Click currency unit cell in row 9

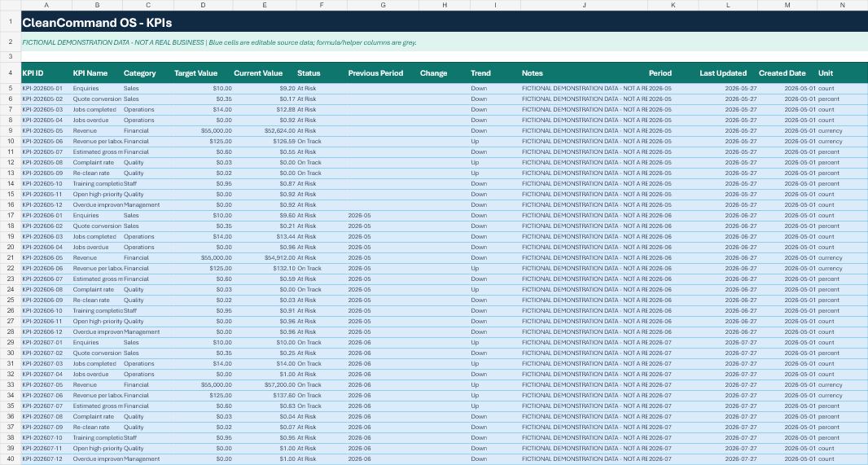tap(842, 131)
